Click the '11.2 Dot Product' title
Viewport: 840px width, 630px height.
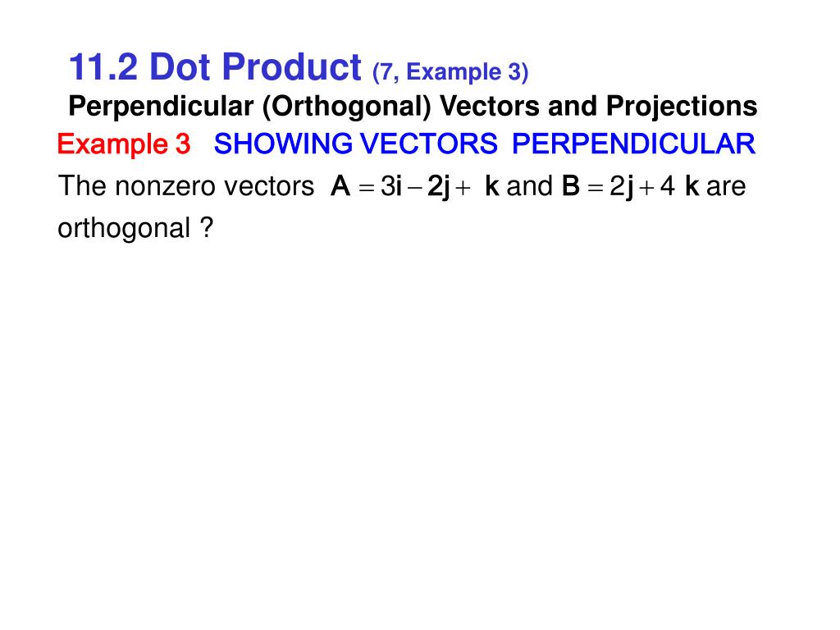click(216, 67)
